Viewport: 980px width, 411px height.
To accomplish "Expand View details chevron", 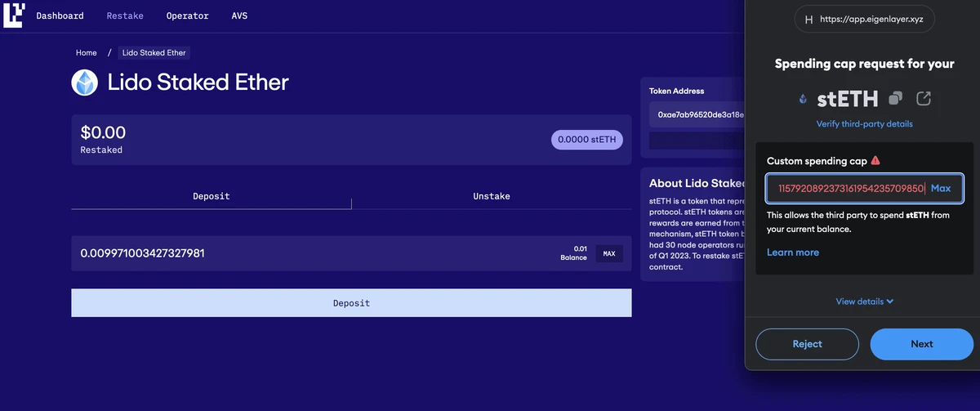I will coord(889,302).
